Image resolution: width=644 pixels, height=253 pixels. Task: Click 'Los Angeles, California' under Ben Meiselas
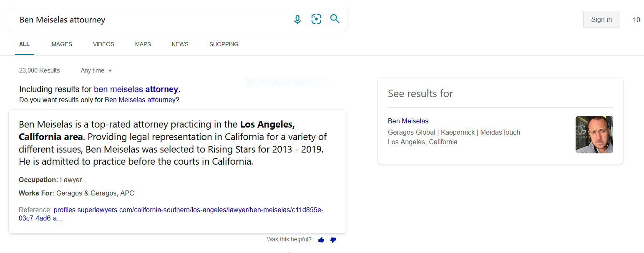pyautogui.click(x=423, y=142)
